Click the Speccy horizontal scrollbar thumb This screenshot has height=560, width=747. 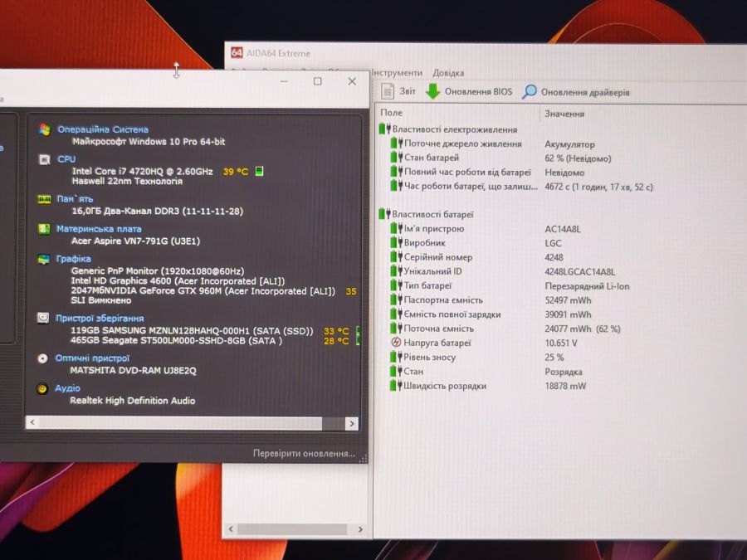coord(180,423)
